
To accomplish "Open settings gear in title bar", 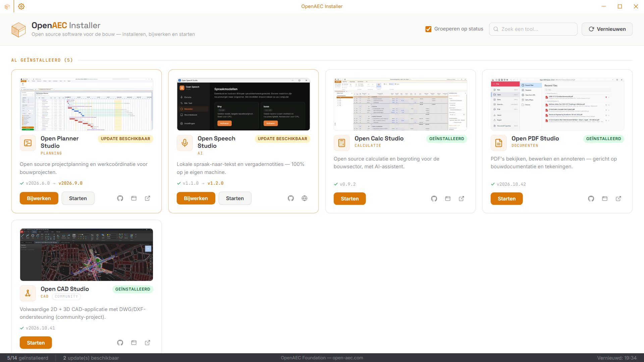I will 21,6.
